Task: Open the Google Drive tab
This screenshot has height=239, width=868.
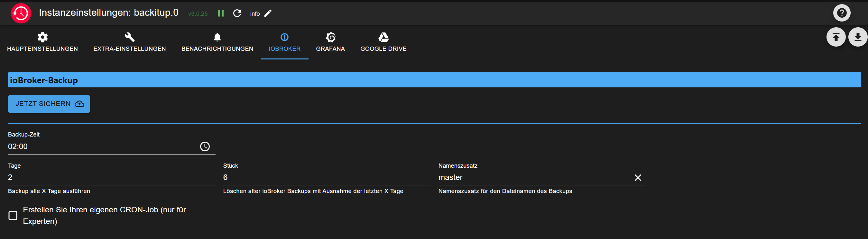Action: coord(383,42)
